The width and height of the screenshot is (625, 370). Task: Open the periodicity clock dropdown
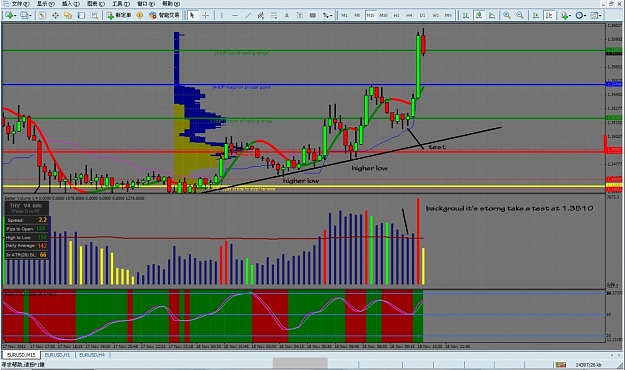[580, 15]
